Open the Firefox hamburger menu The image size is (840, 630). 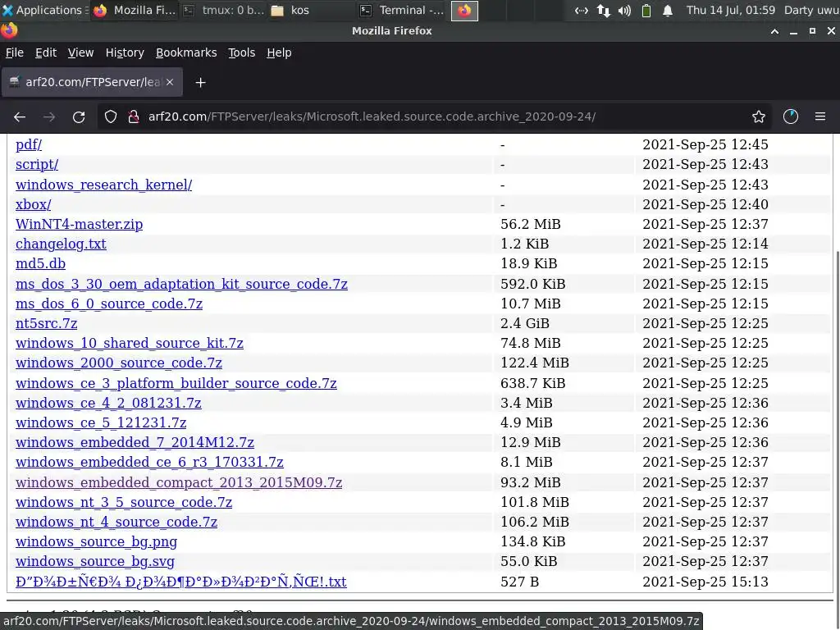(820, 116)
